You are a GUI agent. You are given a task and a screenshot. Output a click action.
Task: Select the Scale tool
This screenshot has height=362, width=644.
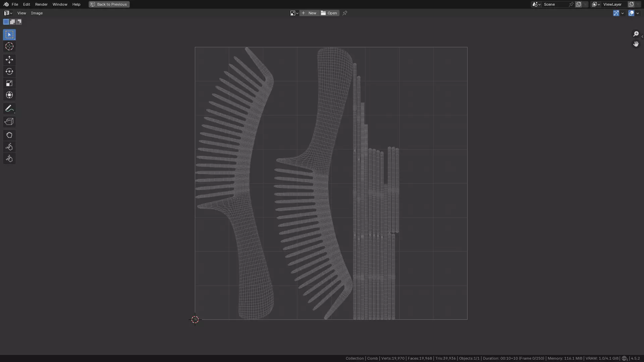point(9,83)
